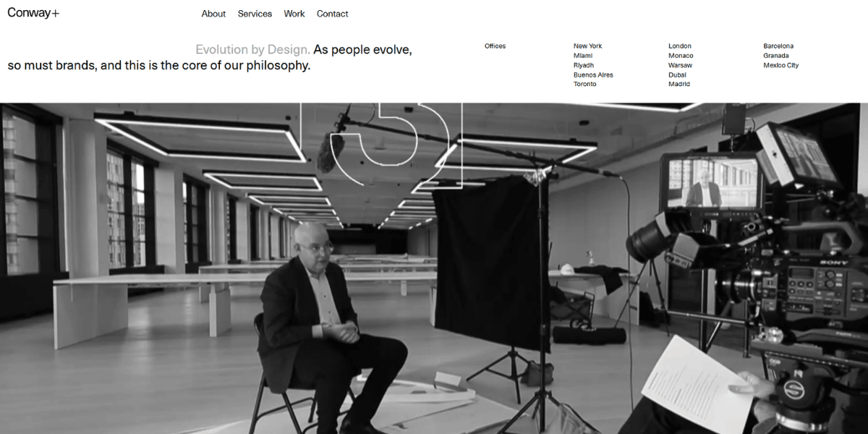Choose the Monaco office
This screenshot has width=868, height=434.
pos(681,56)
